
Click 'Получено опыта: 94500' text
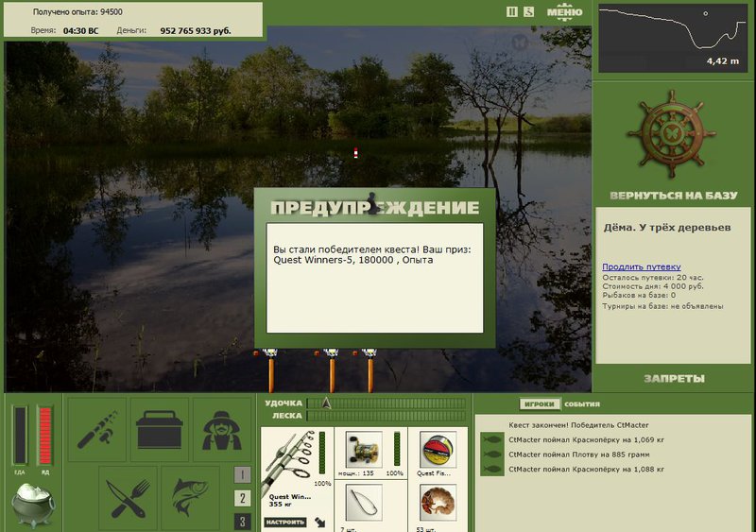point(77,11)
